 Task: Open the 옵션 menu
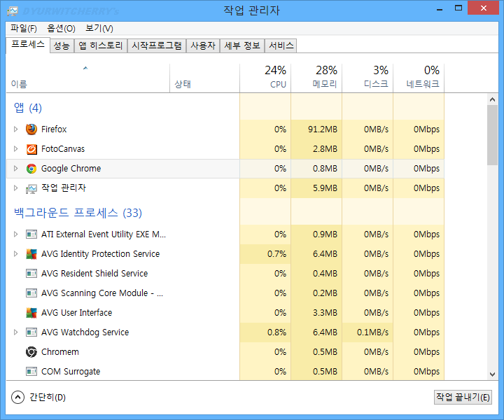click(61, 29)
